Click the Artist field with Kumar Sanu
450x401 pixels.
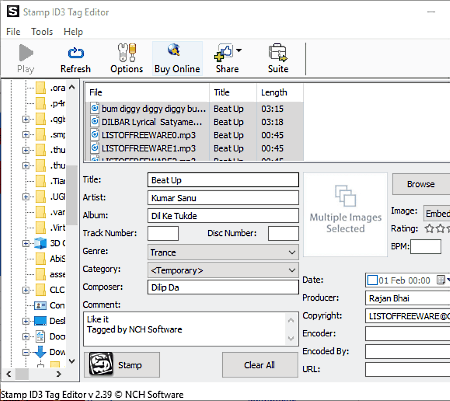tap(223, 198)
